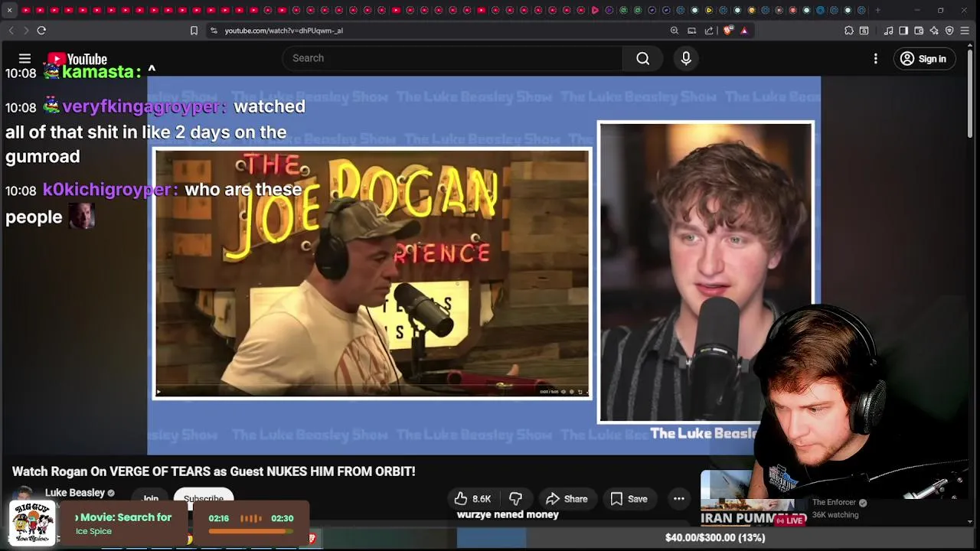Click the Share button
This screenshot has width=980, height=551.
tap(566, 499)
